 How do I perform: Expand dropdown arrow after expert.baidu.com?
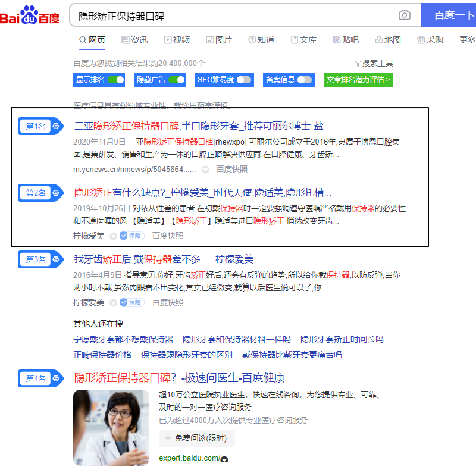tap(224, 459)
